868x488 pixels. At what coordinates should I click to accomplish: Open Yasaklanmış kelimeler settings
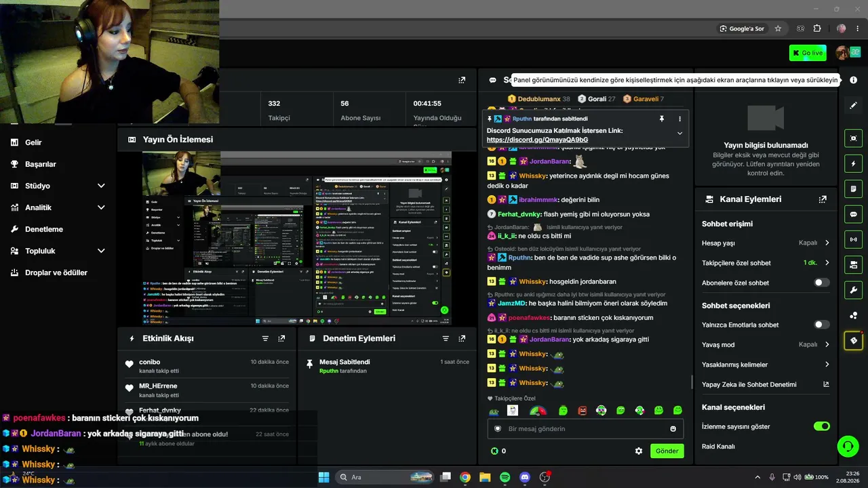(x=766, y=365)
